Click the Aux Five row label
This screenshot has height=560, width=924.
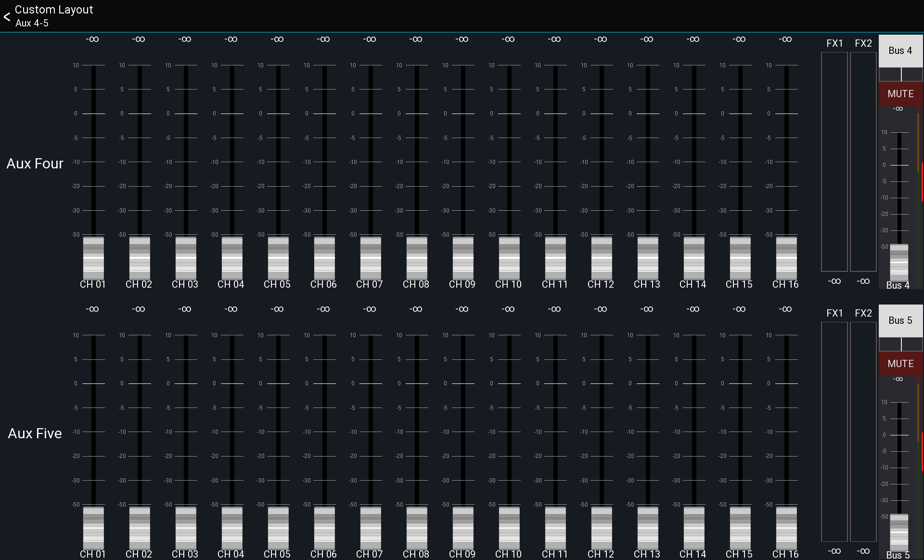(34, 433)
